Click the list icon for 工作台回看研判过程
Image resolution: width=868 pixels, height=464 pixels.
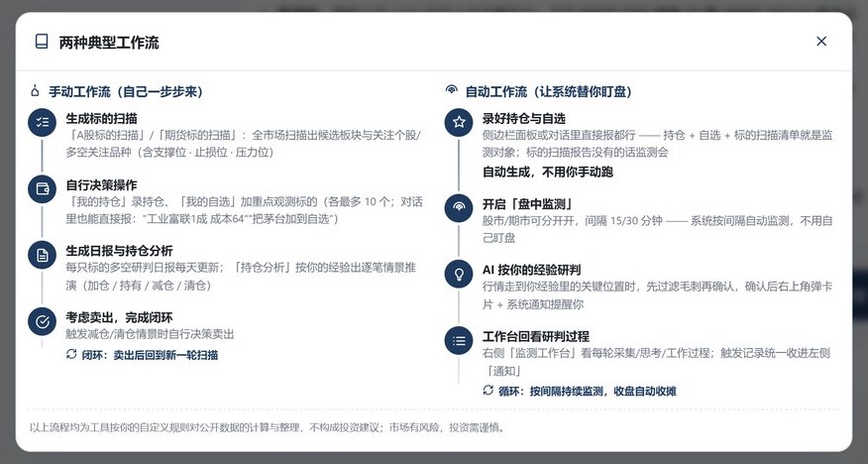[459, 340]
